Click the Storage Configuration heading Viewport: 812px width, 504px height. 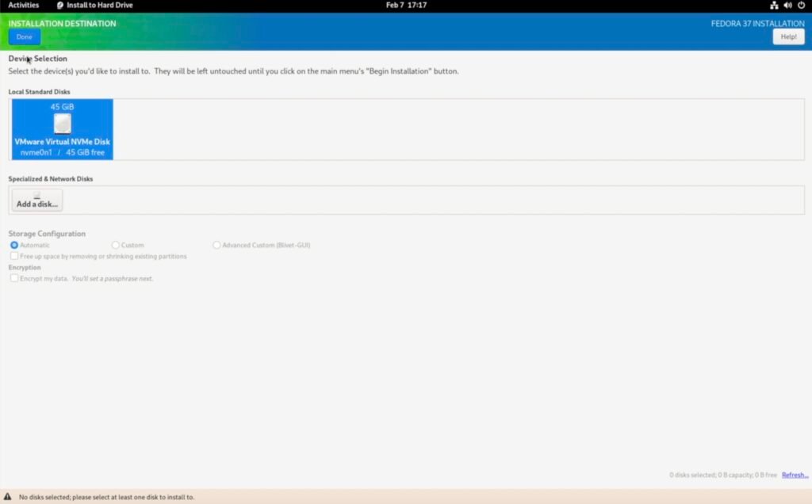[47, 233]
